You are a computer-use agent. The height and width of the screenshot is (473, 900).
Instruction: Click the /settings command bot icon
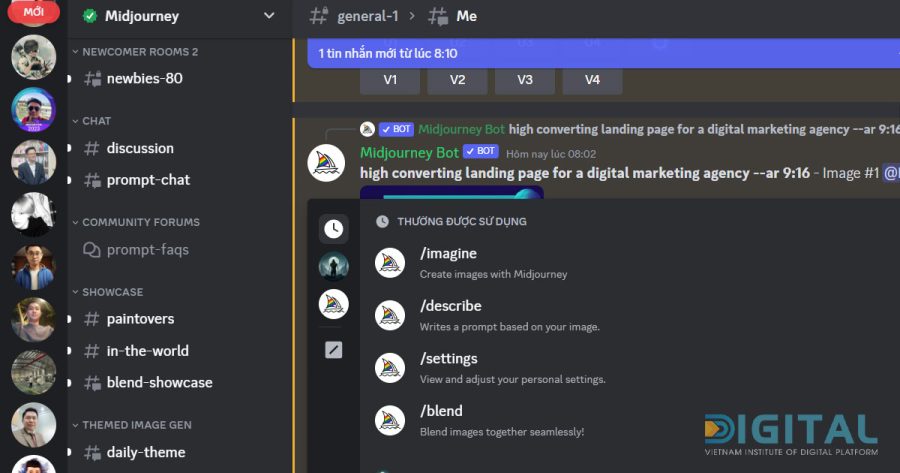click(390, 368)
